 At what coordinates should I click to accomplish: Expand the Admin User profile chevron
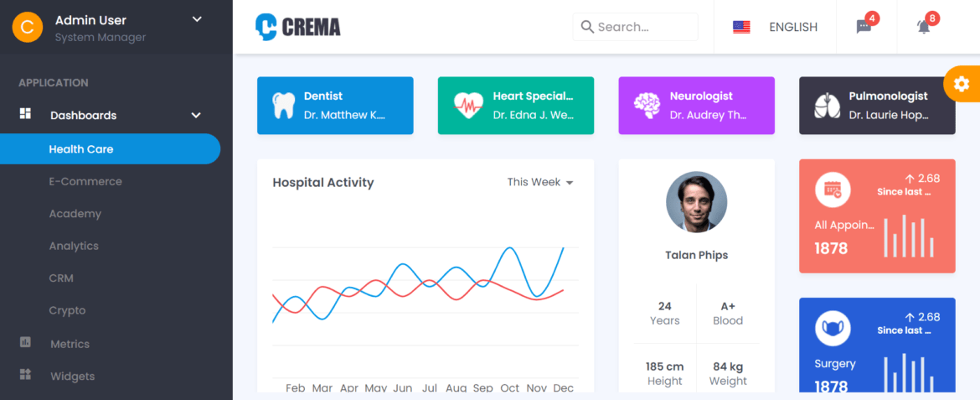click(197, 19)
